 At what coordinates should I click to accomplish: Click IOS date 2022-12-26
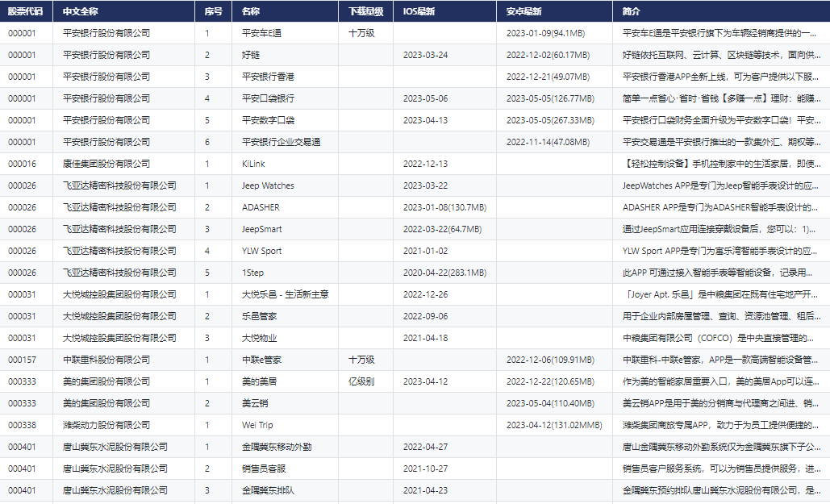tap(426, 294)
